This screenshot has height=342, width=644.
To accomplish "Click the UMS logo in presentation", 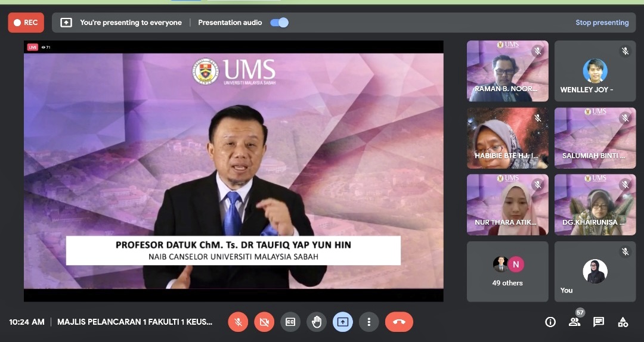I will [x=234, y=71].
